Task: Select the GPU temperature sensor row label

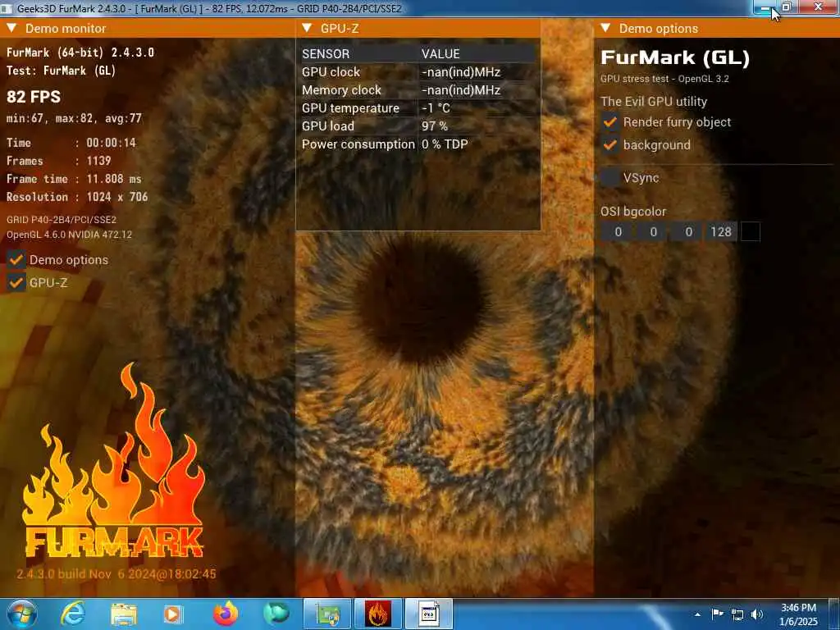Action: coord(350,108)
